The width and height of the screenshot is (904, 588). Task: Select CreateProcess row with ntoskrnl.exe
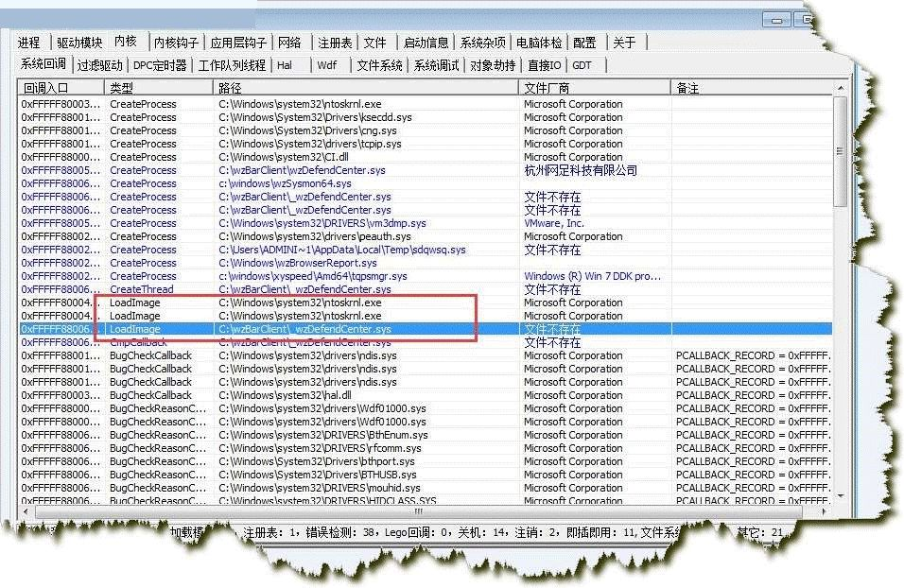(425, 104)
